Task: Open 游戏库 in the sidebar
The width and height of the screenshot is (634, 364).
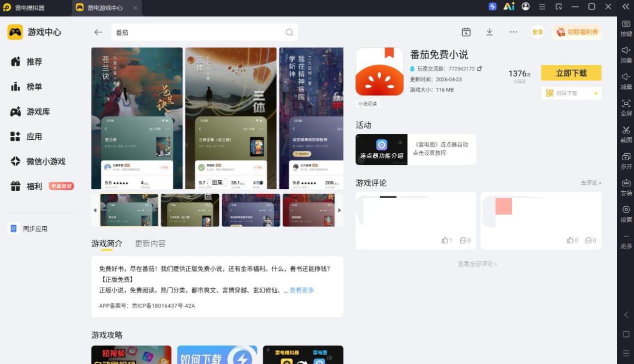Action: click(30, 111)
